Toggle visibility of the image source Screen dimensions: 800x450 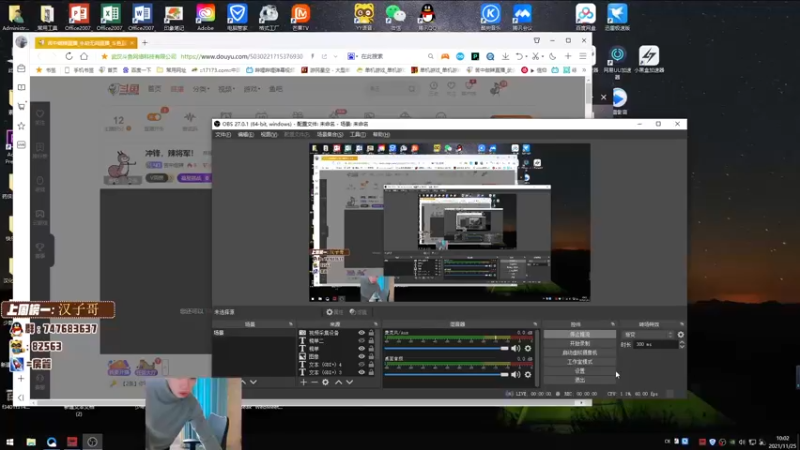click(x=361, y=356)
